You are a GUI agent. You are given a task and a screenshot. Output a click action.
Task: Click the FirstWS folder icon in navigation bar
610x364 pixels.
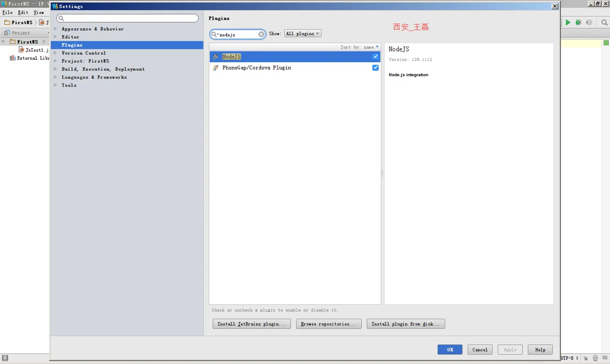(7, 23)
